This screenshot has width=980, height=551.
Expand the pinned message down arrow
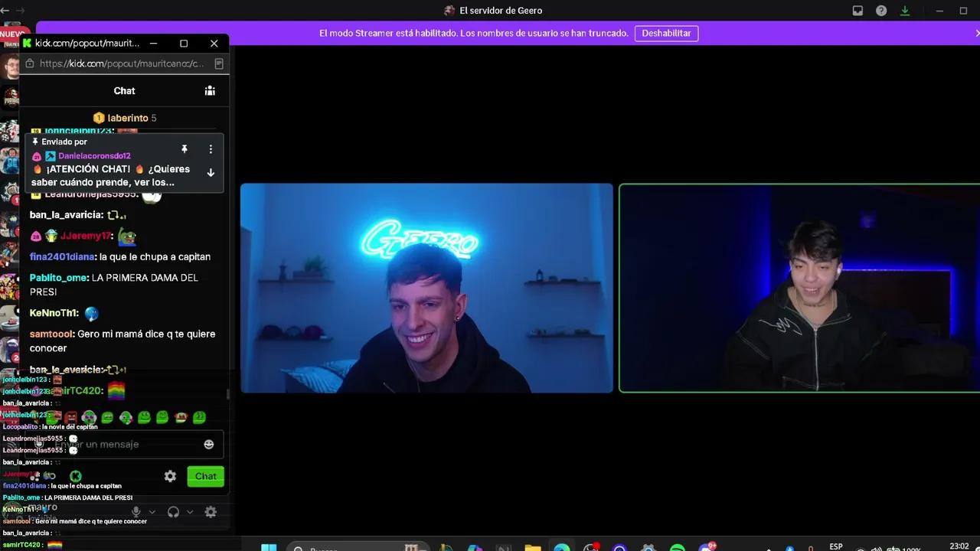pos(211,173)
